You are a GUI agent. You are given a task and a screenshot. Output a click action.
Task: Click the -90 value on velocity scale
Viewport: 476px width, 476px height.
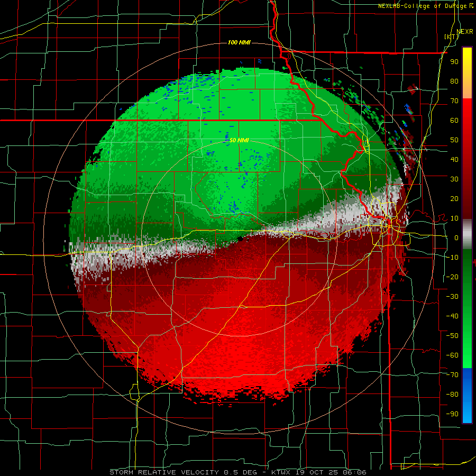pos(452,414)
